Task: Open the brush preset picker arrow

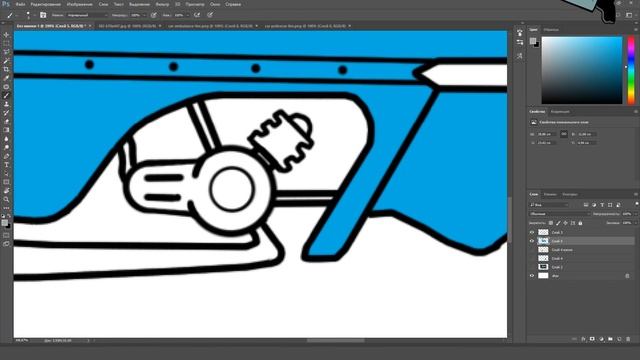Action: pyautogui.click(x=34, y=15)
